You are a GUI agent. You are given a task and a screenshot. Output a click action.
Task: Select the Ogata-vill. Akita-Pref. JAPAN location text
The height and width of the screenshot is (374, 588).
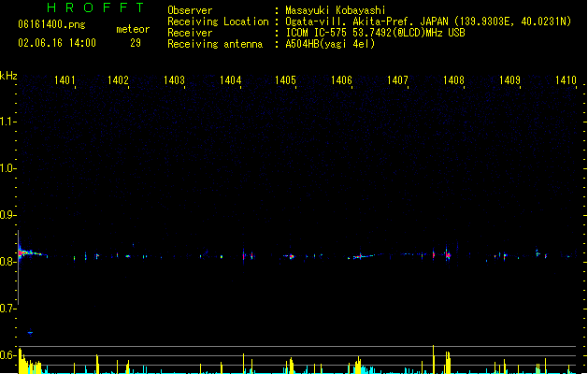pos(428,22)
